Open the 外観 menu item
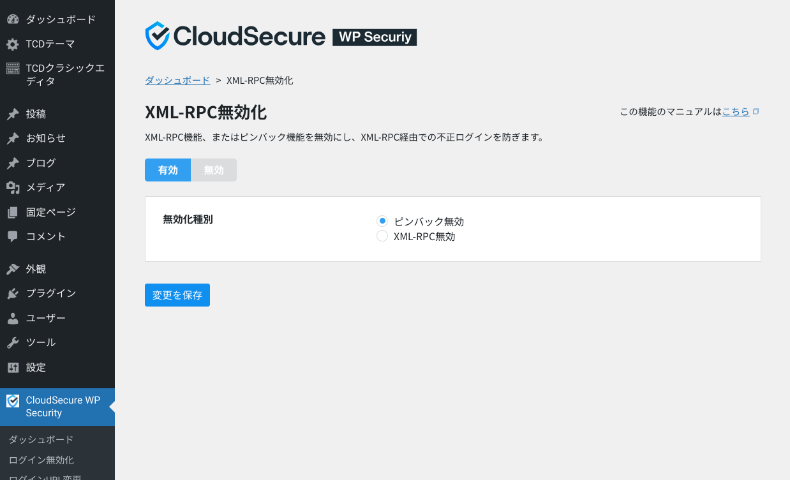790x480 pixels. [36, 269]
